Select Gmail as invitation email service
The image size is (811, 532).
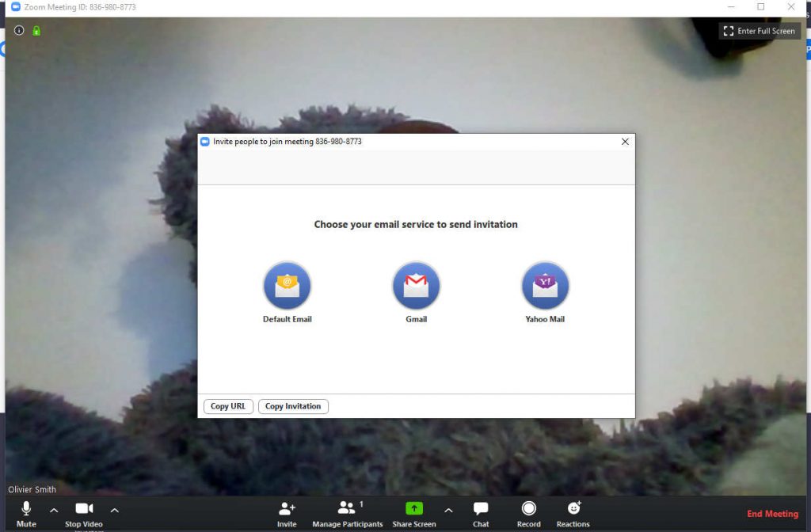416,286
